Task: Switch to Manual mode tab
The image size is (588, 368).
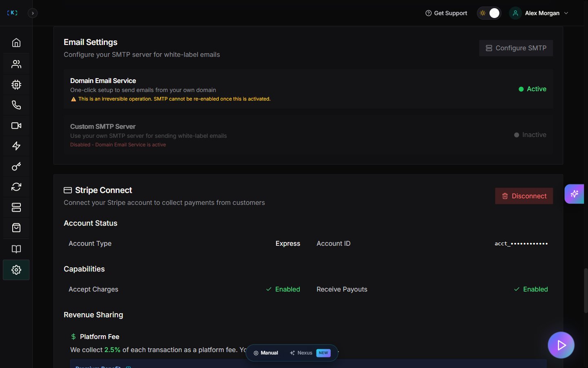Action: (266, 353)
